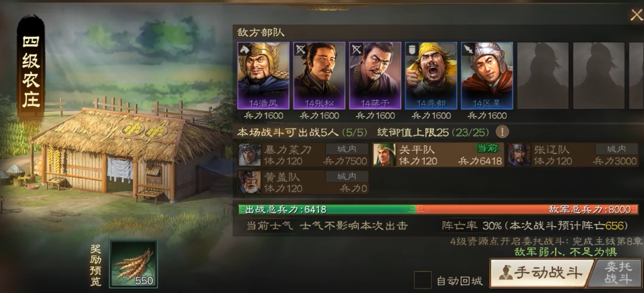Open the 蒋干 enemy general card
This screenshot has height=293, width=644.
point(375,75)
